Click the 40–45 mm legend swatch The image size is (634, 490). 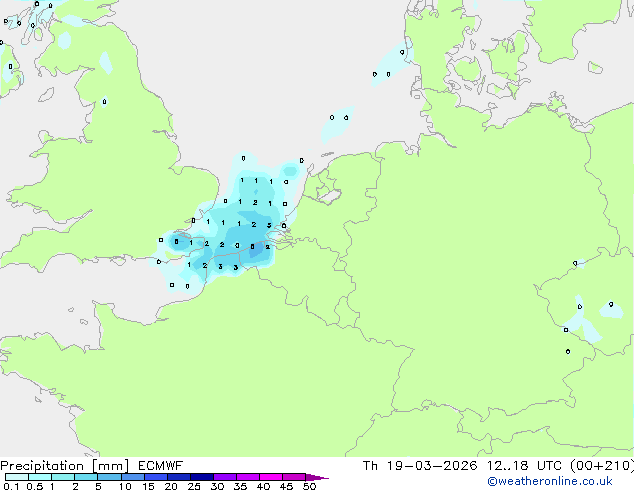(x=271, y=477)
